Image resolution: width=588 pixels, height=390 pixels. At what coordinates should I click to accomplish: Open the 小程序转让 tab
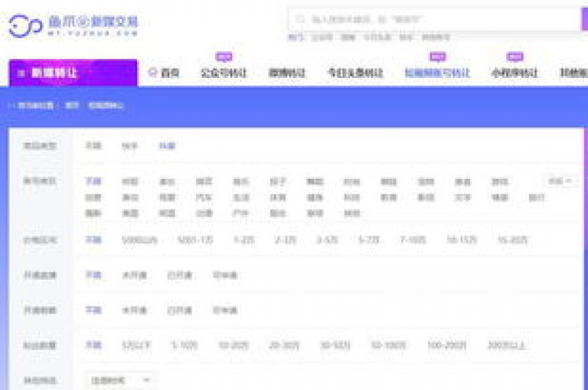(x=514, y=73)
